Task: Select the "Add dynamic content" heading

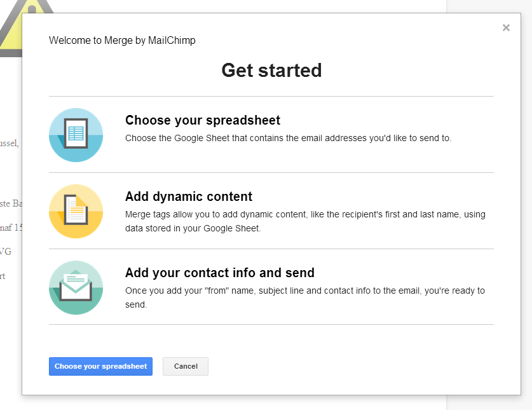Action: 189,196
